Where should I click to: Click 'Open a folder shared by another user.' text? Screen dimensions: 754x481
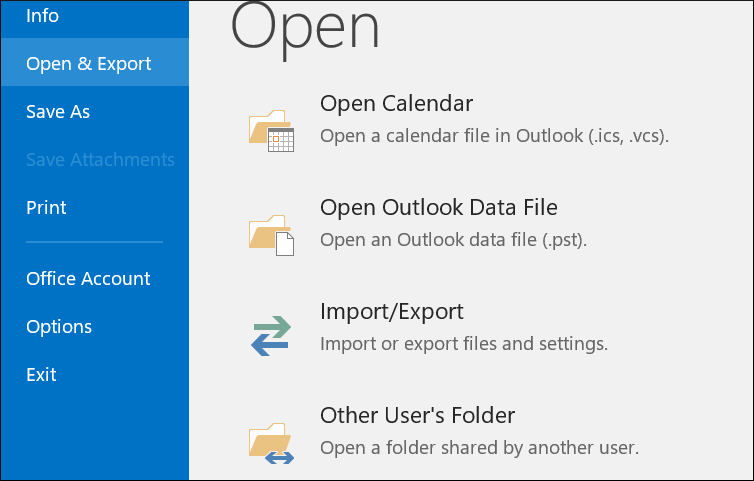[479, 448]
